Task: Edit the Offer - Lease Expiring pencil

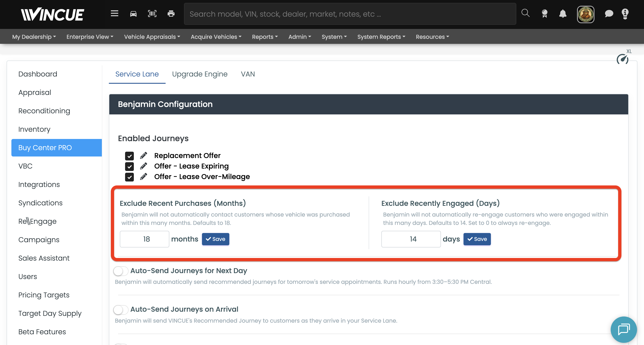Action: click(x=143, y=166)
